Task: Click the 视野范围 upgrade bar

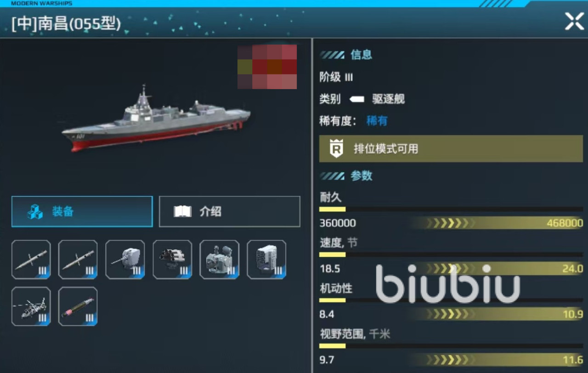Action: point(497,360)
